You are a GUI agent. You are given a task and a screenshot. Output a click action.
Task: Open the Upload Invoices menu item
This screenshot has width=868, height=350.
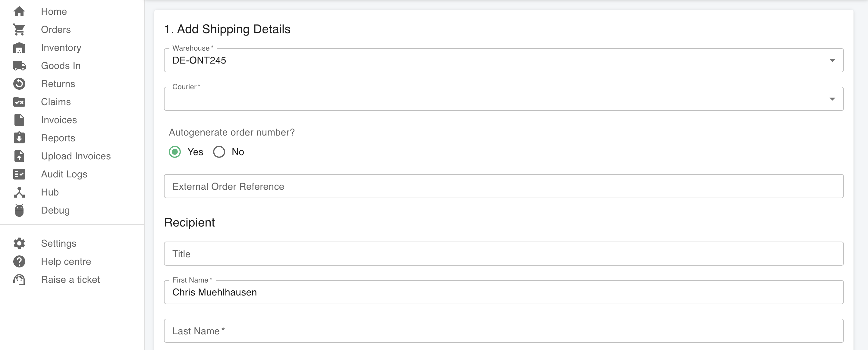[x=76, y=156]
